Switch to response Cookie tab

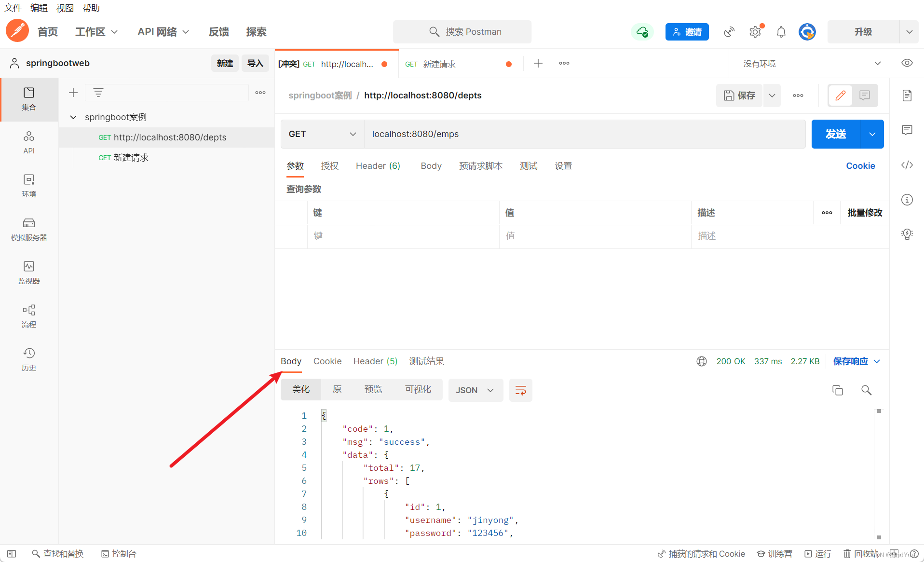[x=327, y=361]
